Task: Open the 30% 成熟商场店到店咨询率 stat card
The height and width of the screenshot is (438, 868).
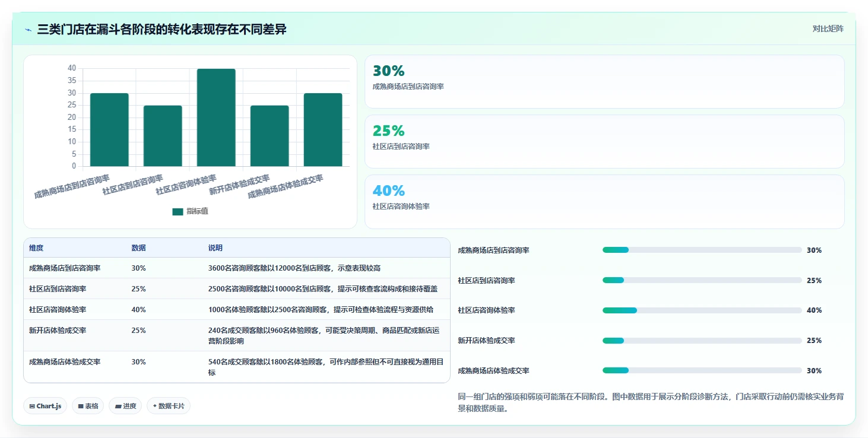Action: pyautogui.click(x=604, y=82)
